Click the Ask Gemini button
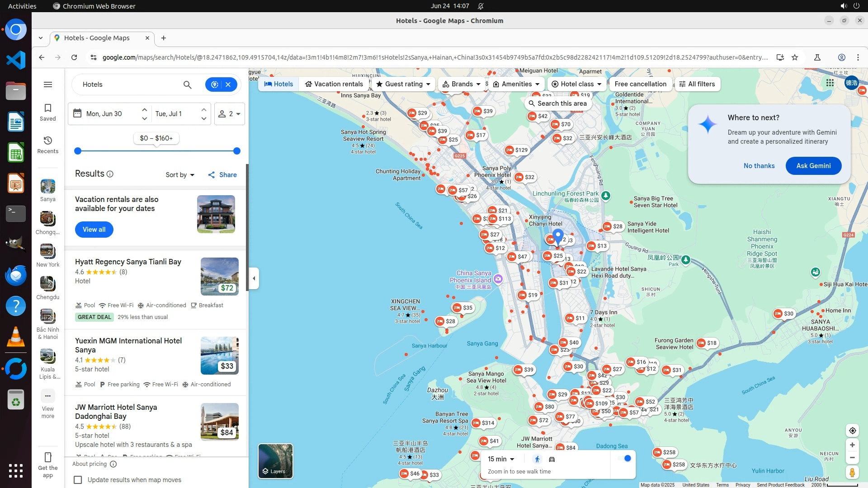868x488 pixels. coord(813,166)
